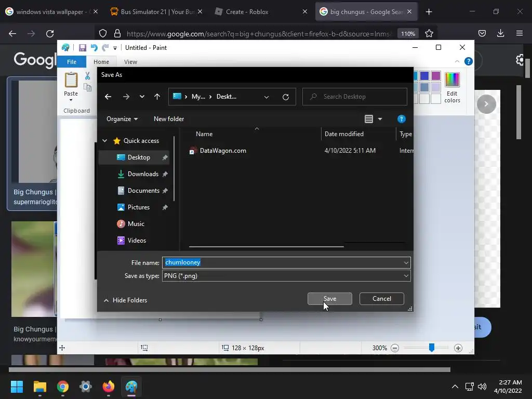The height and width of the screenshot is (399, 532).
Task: Bookmark this page with the star icon
Action: tap(429, 34)
